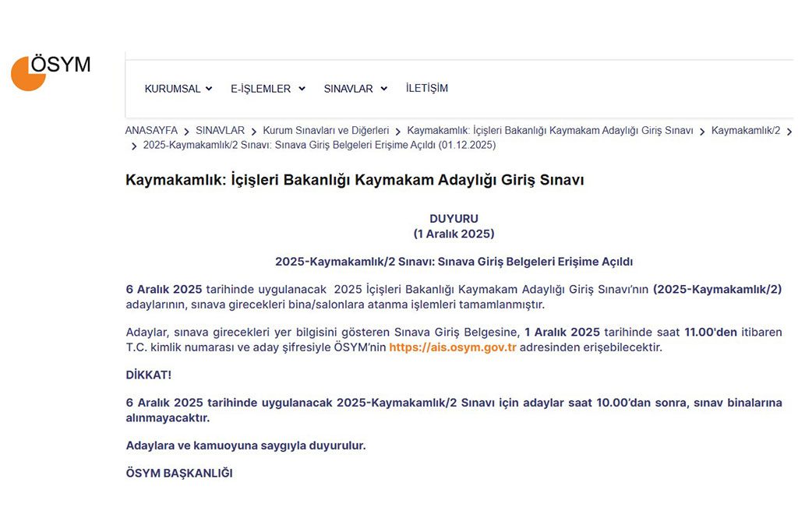Expand the chevron beside E-İŞLEMLER
Image resolution: width=798 pixels, height=532 pixels.
pyautogui.click(x=302, y=89)
